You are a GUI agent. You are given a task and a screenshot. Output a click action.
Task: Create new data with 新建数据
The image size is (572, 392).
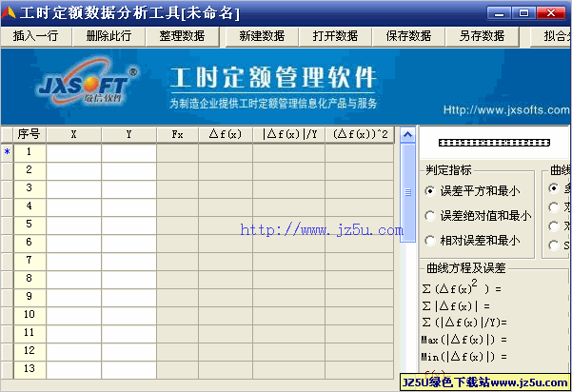[x=262, y=36]
